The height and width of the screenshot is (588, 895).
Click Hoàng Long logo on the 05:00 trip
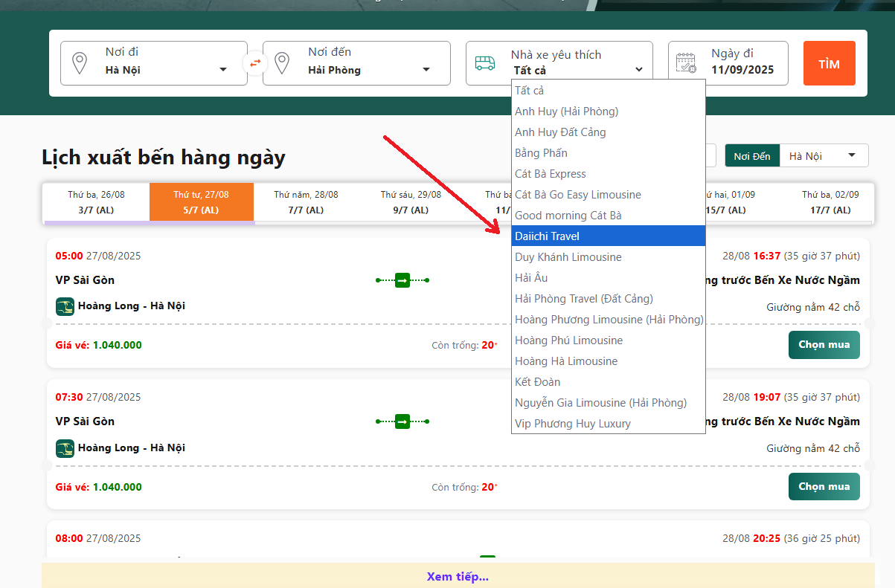point(65,306)
